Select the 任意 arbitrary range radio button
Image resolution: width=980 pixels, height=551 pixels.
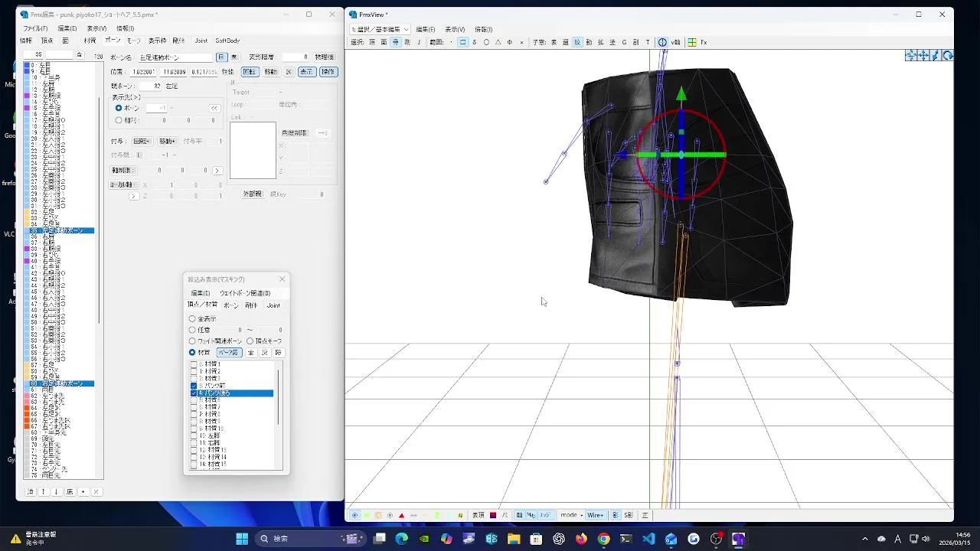[192, 330]
